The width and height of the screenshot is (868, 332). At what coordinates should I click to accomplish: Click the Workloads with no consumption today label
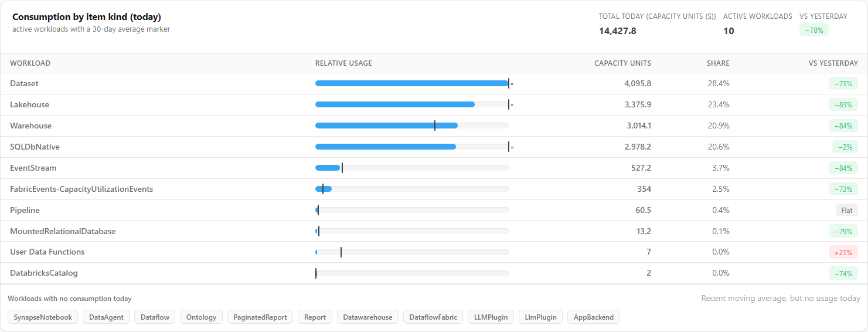click(70, 299)
